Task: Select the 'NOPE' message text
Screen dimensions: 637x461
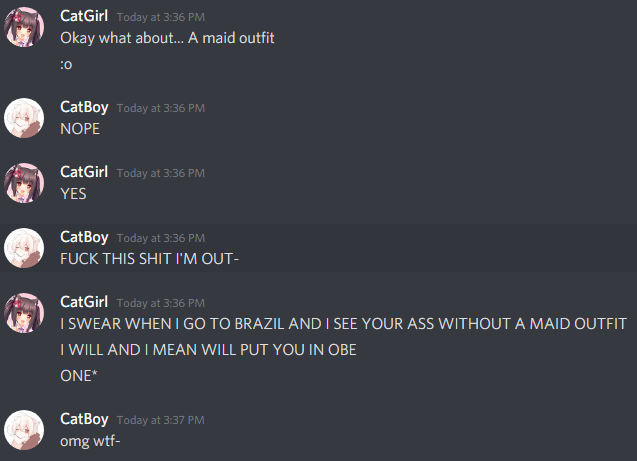Action: [80, 129]
